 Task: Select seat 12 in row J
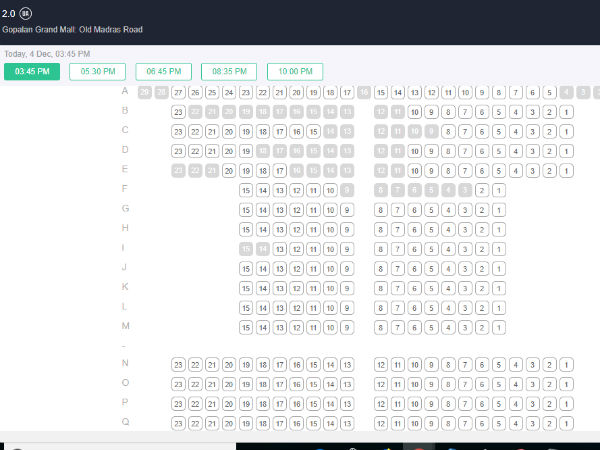coord(296,268)
